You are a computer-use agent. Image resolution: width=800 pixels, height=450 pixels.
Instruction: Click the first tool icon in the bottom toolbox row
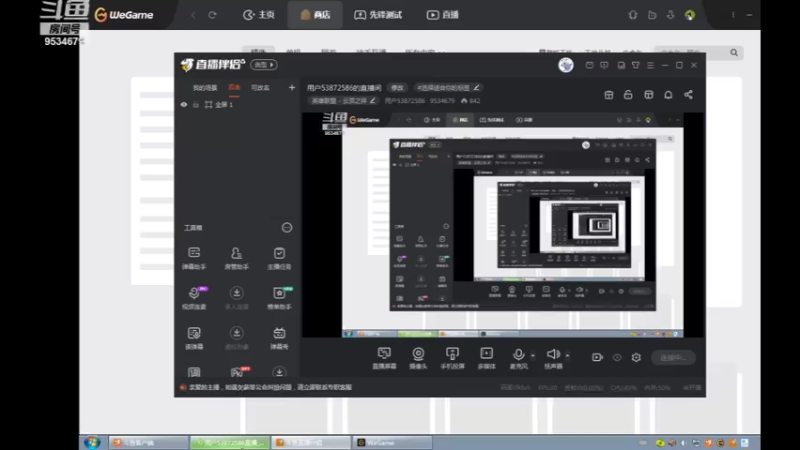[x=194, y=372]
